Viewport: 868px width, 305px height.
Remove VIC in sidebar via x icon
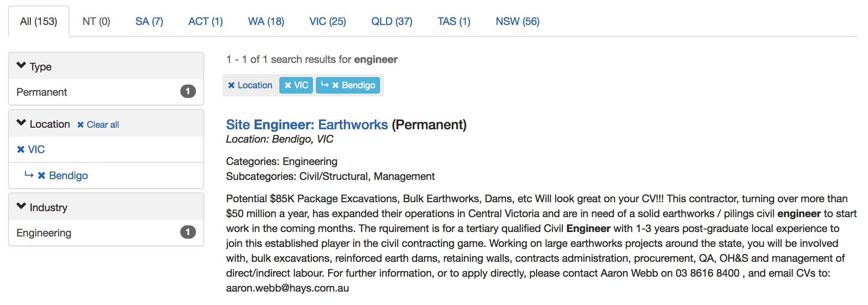point(21,150)
